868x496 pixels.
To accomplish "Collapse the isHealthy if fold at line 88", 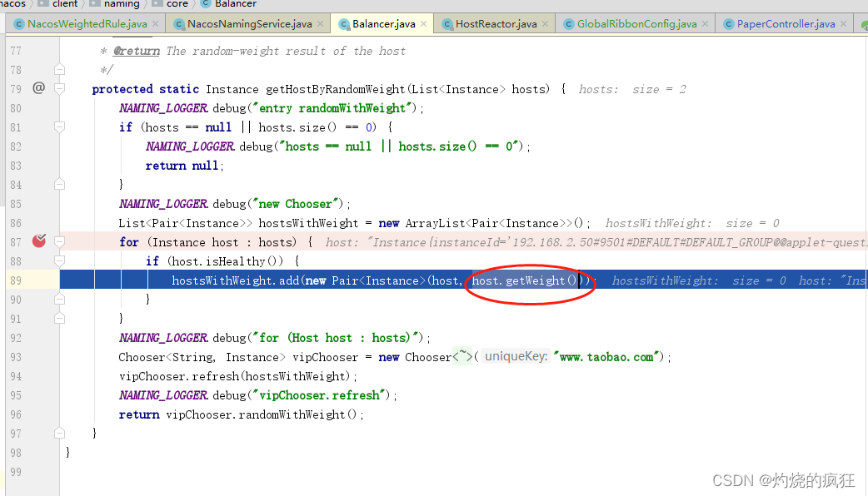I will coord(60,260).
